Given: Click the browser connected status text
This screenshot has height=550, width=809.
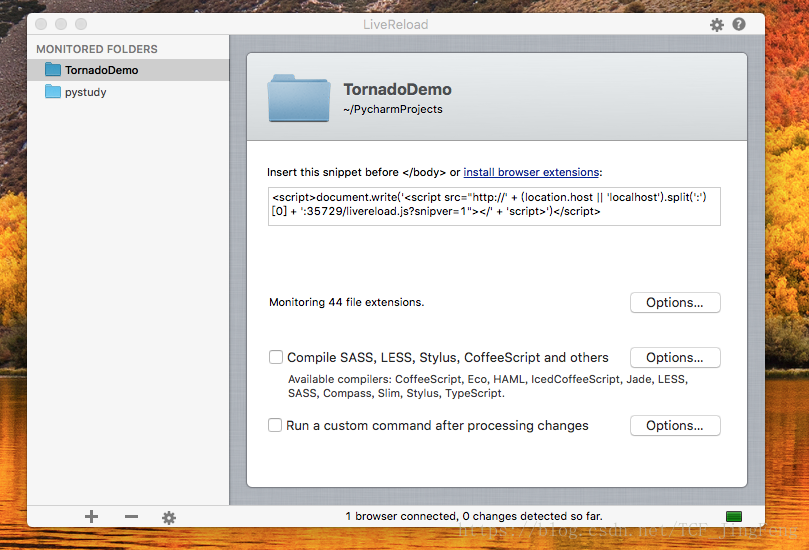Looking at the screenshot, I should [x=474, y=516].
